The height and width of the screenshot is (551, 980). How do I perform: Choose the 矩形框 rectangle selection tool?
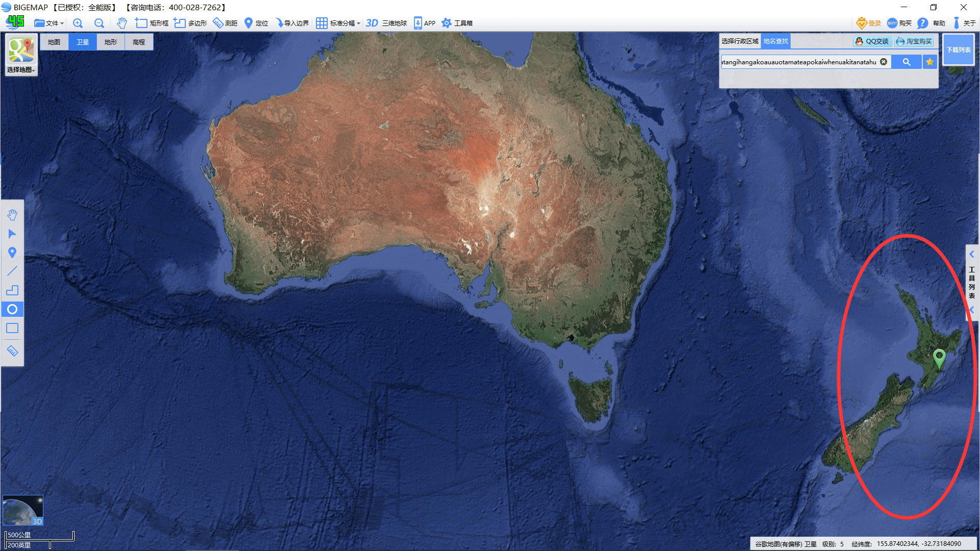(152, 23)
